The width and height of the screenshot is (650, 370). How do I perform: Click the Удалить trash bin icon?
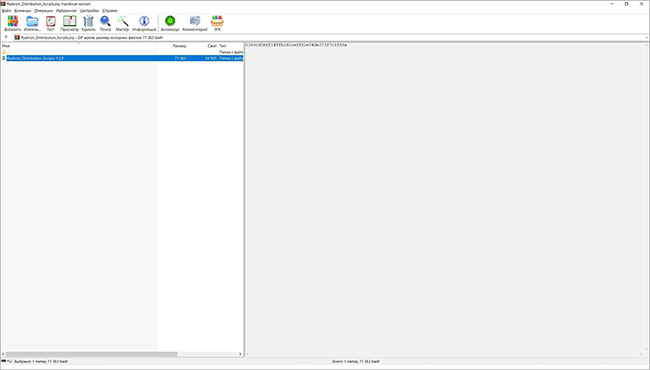[88, 23]
